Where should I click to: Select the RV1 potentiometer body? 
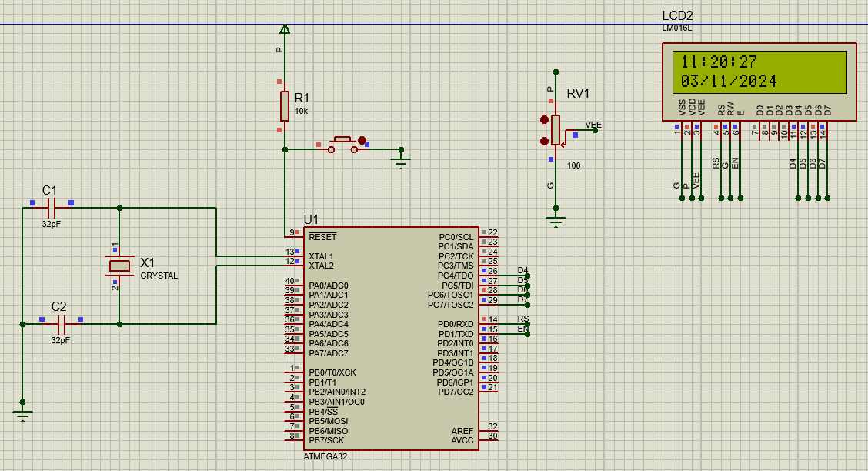[556, 131]
